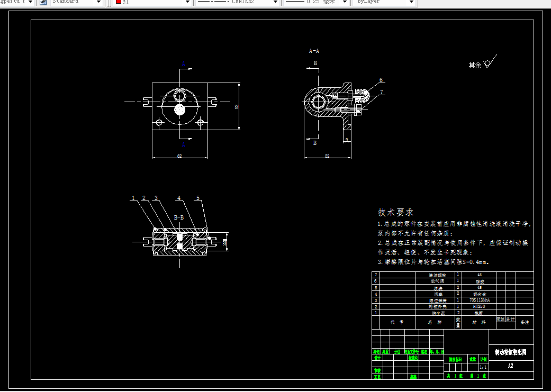Screen dimensions: 551x392
Task: Click the 62 width dimension of front view
Action: 179,156
